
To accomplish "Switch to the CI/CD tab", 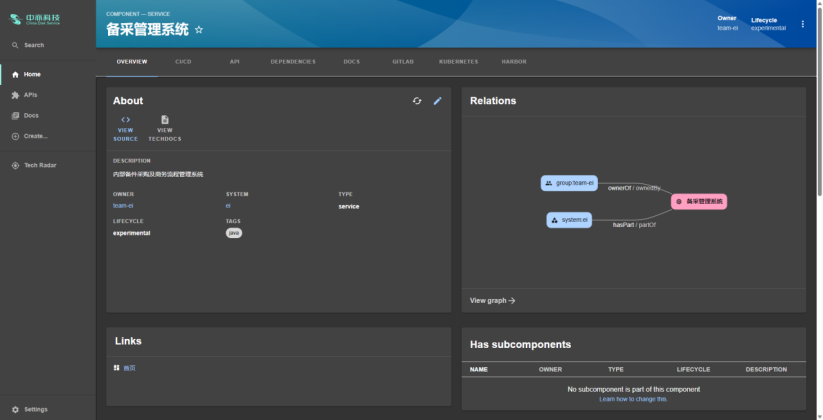I will coord(183,62).
